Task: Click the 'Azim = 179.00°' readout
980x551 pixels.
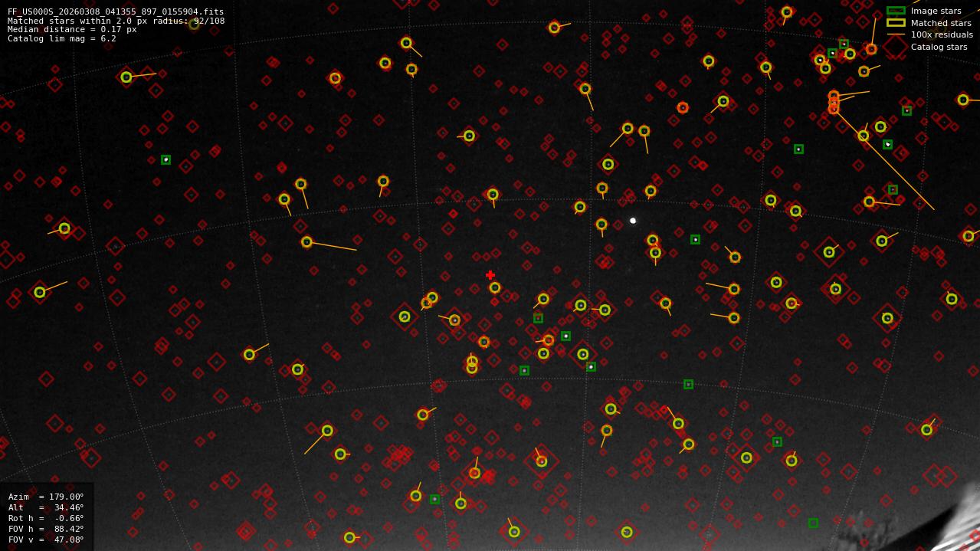Action: click(46, 497)
